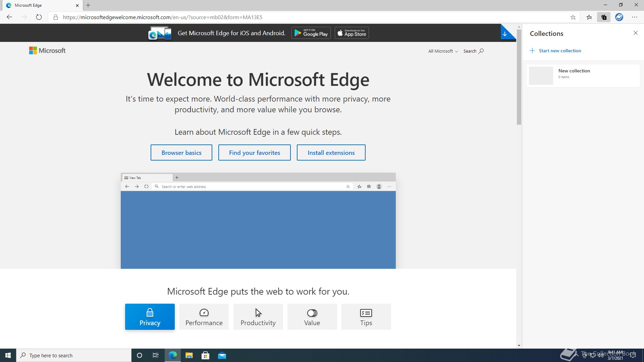Open the New collection item
The height and width of the screenshot is (362, 644).
583,75
